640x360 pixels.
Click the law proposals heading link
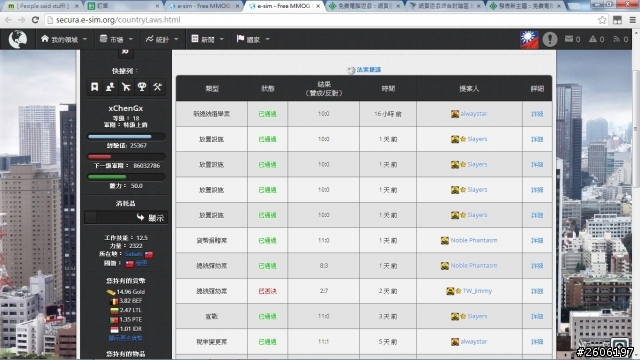pyautogui.click(x=369, y=70)
